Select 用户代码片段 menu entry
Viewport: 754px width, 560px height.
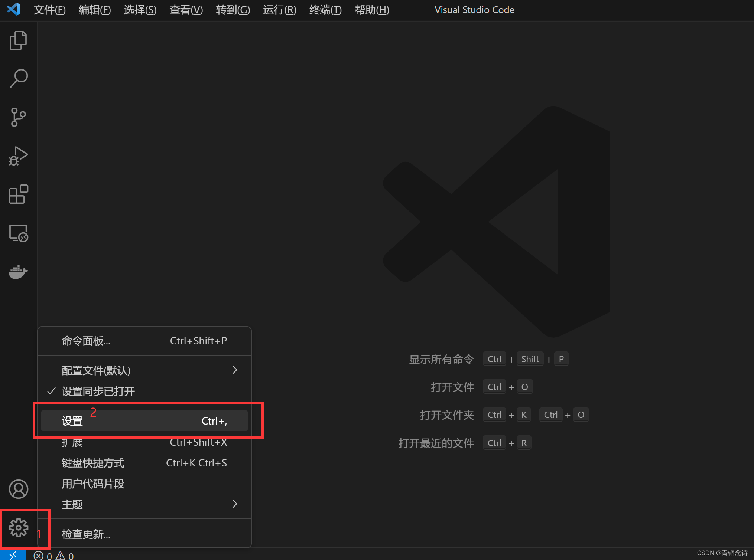(144, 484)
